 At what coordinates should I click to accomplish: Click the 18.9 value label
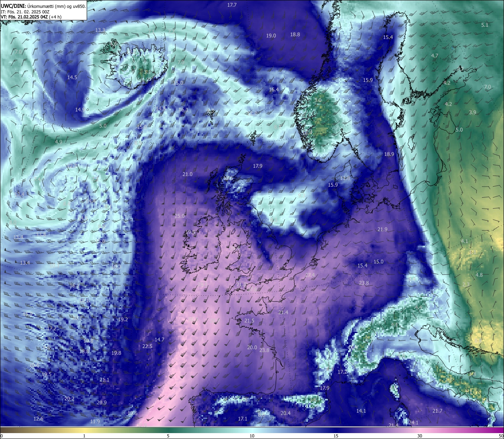click(389, 154)
